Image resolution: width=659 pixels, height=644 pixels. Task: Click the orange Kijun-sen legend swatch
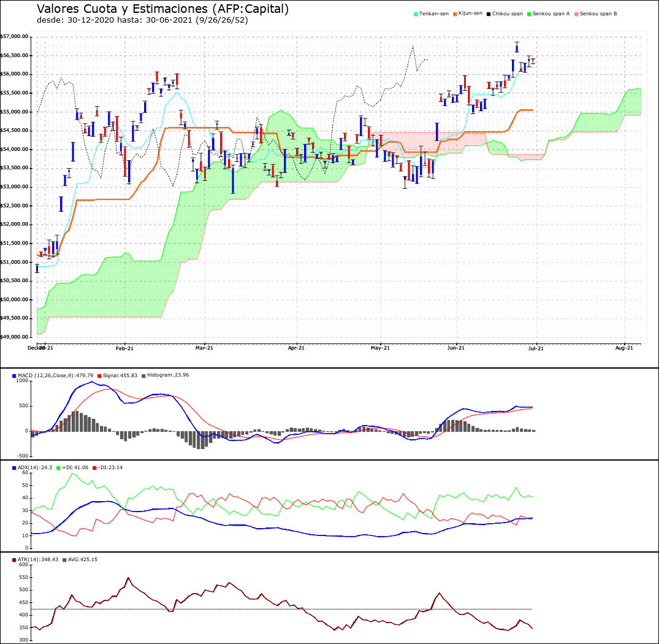pyautogui.click(x=455, y=14)
